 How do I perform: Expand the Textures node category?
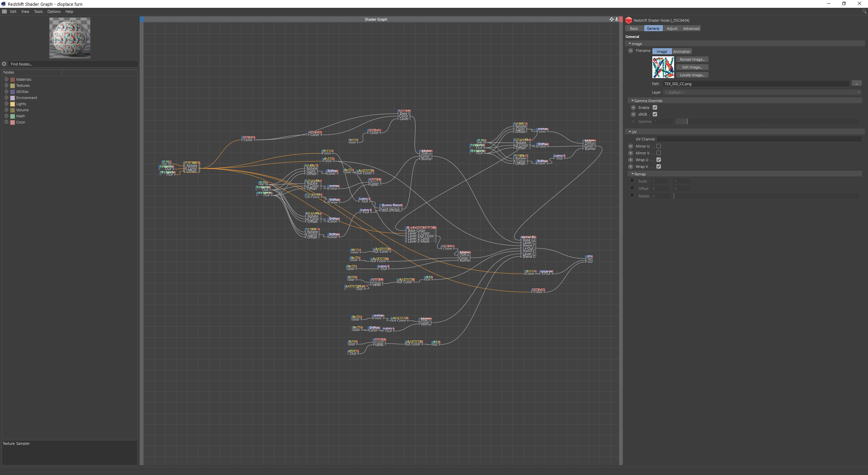(x=6, y=85)
